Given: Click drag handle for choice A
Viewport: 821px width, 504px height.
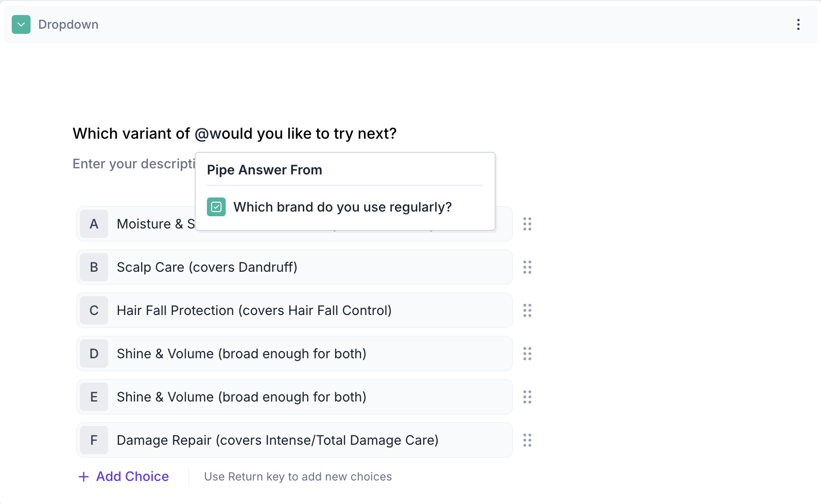Looking at the screenshot, I should pyautogui.click(x=527, y=224).
